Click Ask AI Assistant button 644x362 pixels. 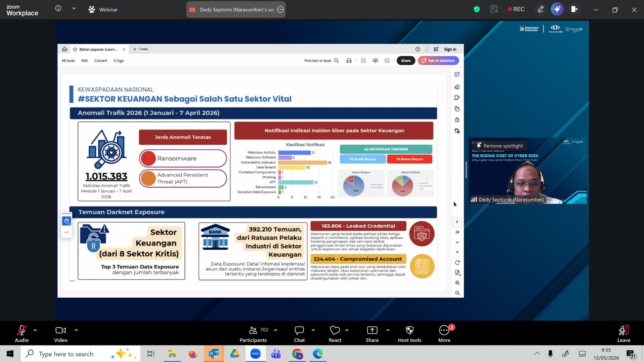tap(438, 61)
